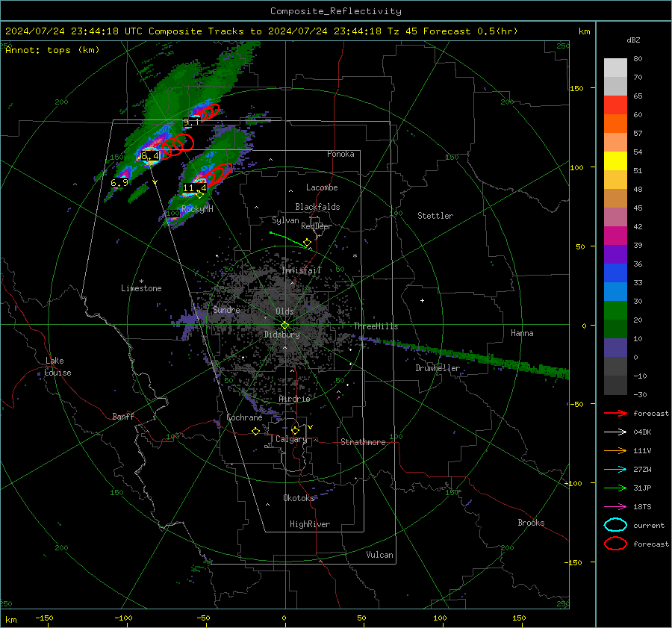The image size is (672, 628).
Task: Select the purple swatch between 39 and 36 dBZ
Action: tap(615, 255)
